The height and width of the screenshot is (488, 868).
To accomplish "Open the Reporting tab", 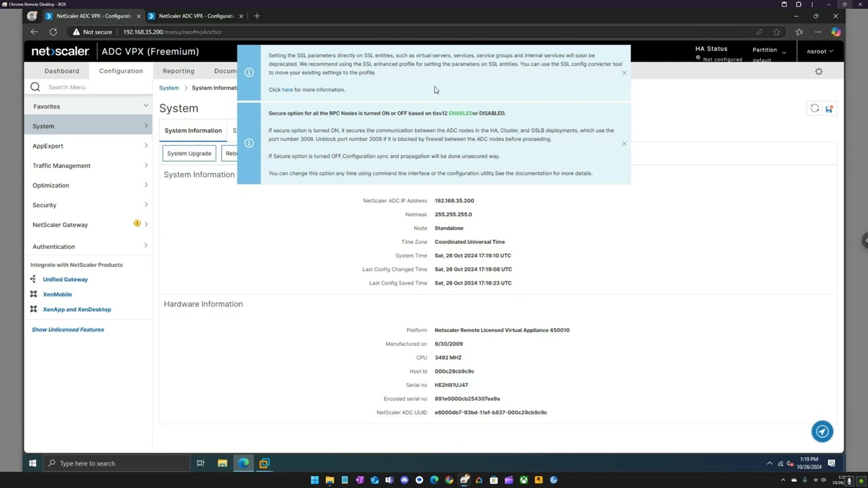I will 178,71.
